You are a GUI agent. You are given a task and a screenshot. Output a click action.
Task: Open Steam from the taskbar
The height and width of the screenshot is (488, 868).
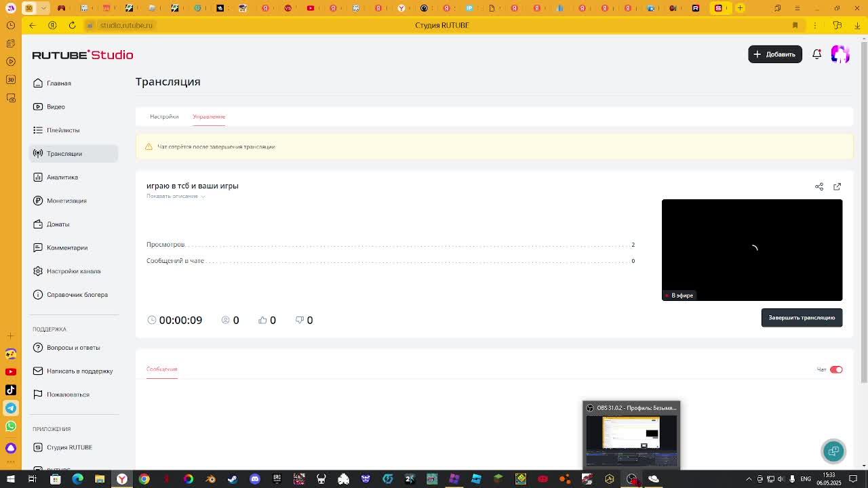click(x=233, y=479)
